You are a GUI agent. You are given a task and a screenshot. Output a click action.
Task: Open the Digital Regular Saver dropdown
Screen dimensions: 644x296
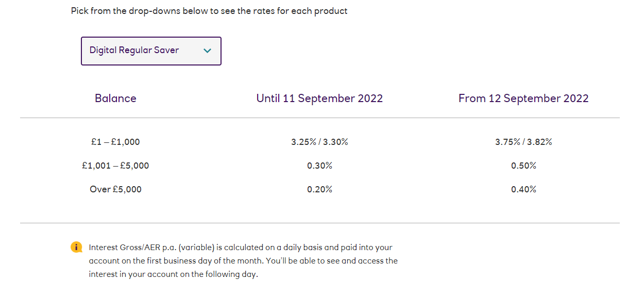pyautogui.click(x=151, y=51)
